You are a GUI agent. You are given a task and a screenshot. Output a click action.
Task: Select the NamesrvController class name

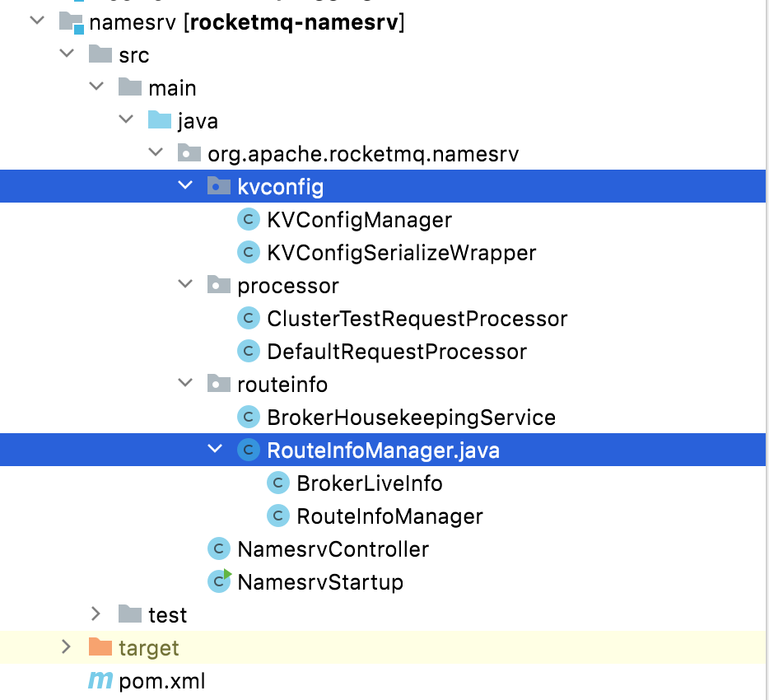pos(333,549)
